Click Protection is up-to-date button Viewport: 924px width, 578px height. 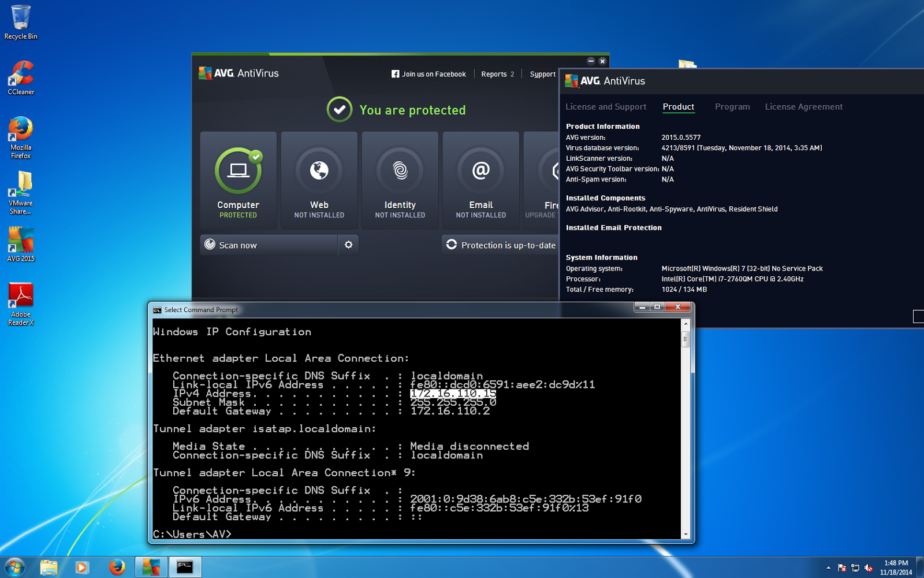coord(500,245)
